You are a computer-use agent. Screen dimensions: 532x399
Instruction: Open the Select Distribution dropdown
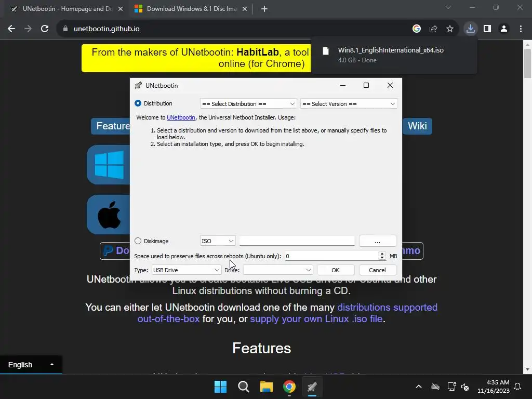248,103
